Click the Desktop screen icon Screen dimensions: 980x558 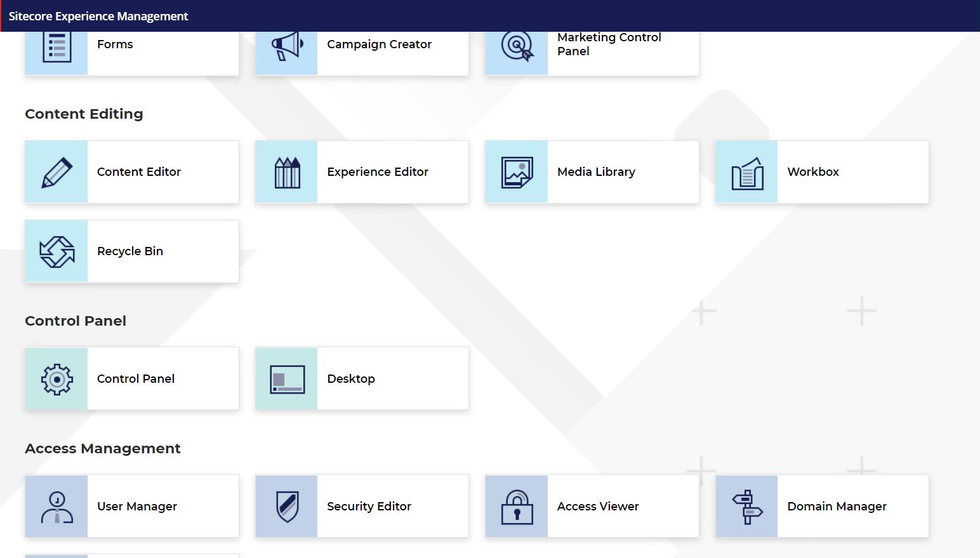(287, 379)
